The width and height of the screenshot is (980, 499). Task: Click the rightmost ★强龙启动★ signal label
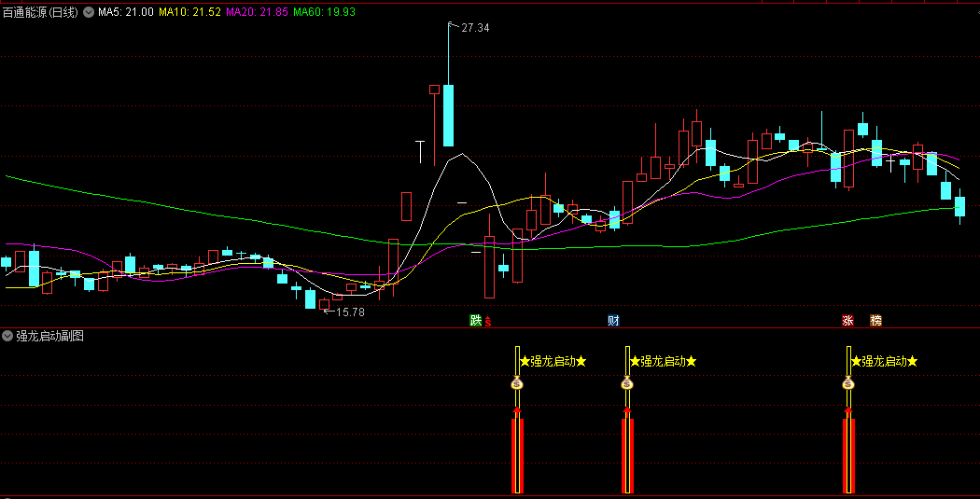pos(885,361)
